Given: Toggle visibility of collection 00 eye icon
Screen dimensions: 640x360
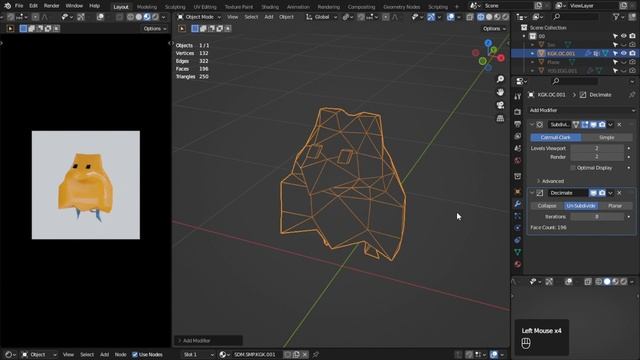Looking at the screenshot, I should pos(624,36).
